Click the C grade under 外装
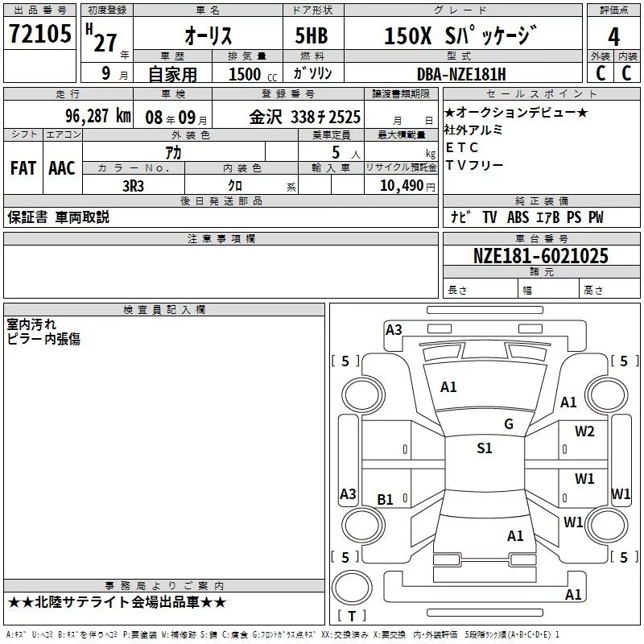 [x=601, y=73]
